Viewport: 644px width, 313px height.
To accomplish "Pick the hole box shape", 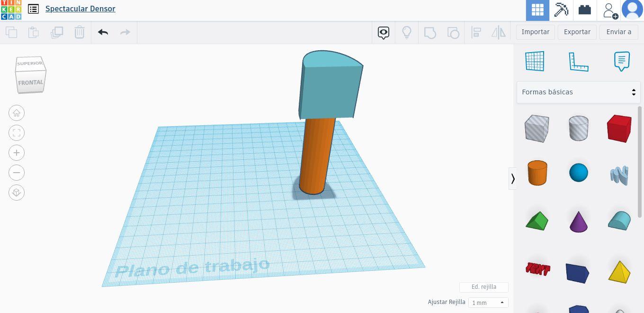I will coord(537,128).
